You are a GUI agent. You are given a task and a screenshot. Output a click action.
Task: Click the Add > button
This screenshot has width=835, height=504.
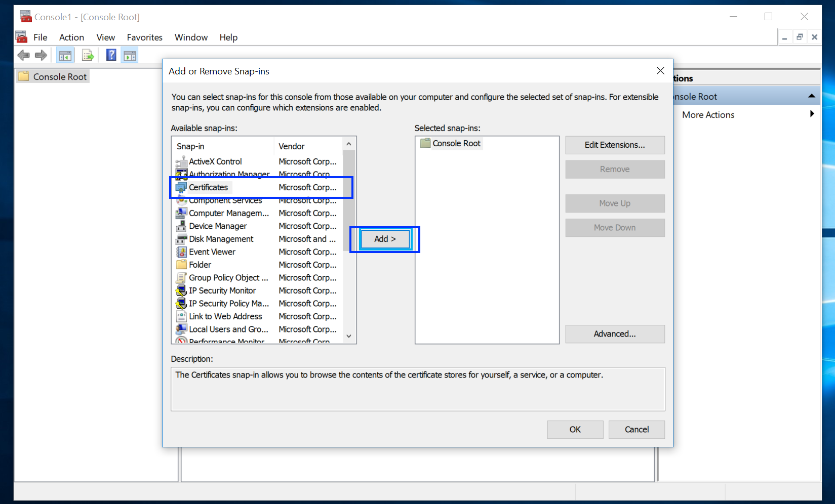(x=385, y=239)
